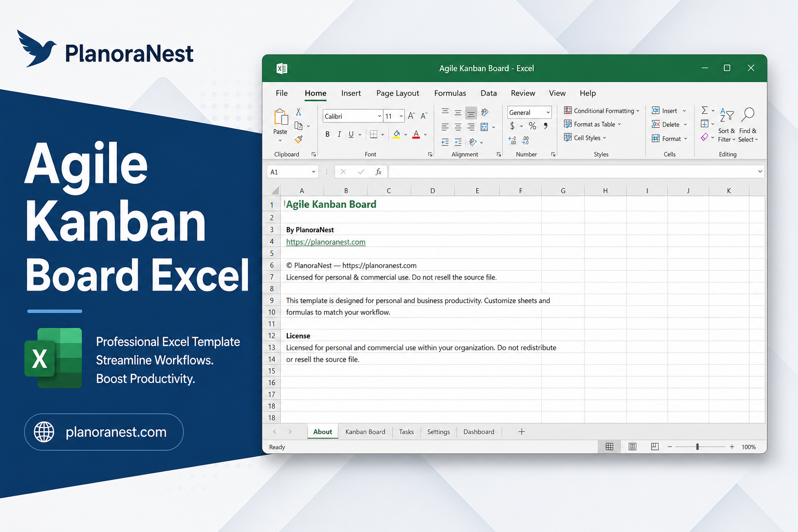Screen dimensions: 798x532
Task: Align text to top
Action: click(445, 112)
